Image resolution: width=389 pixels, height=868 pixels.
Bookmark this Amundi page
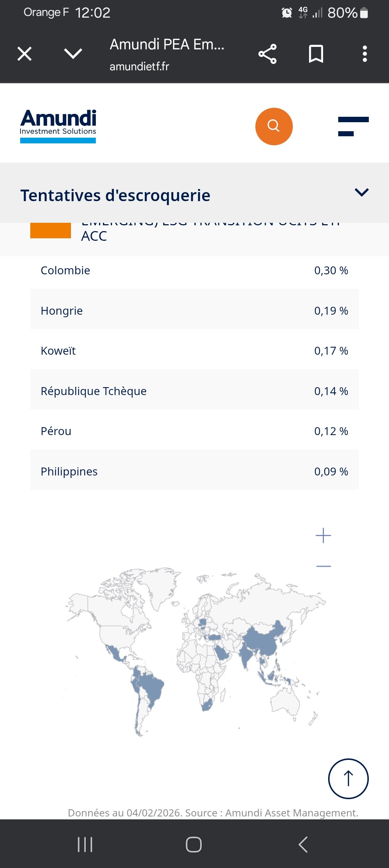[x=316, y=54]
